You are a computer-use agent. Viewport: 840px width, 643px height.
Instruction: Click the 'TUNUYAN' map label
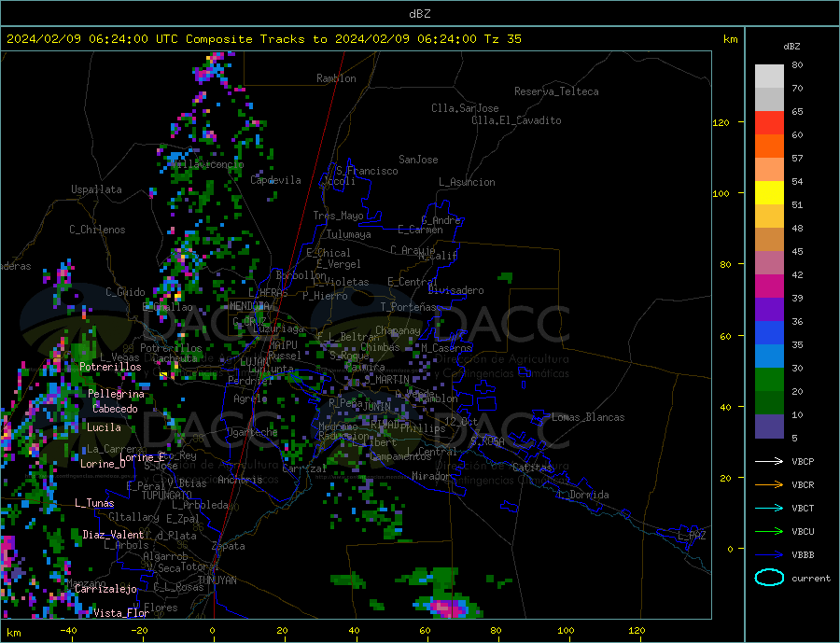click(217, 580)
